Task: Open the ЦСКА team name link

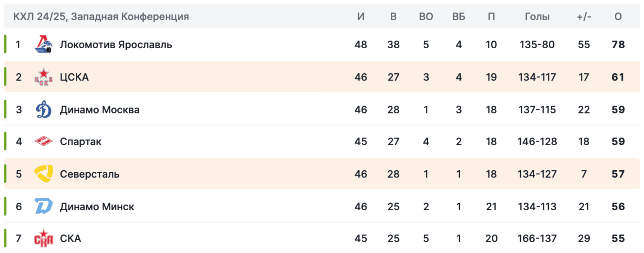Action: tap(74, 77)
